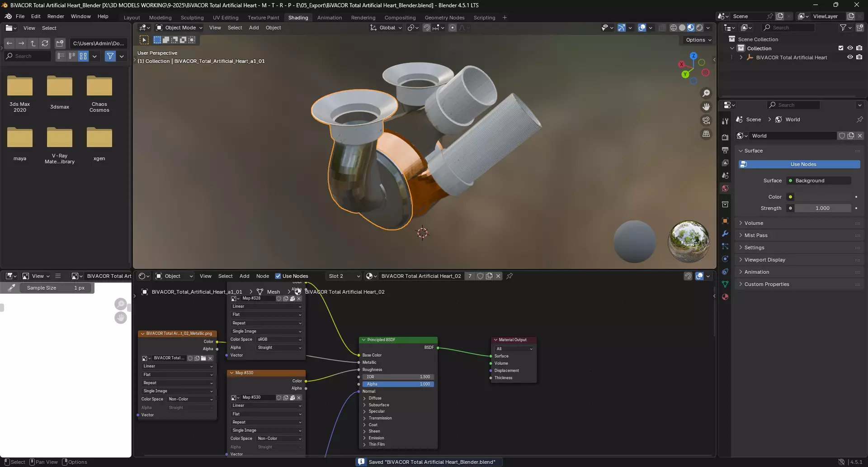Go back in the file browser
The image size is (868, 467).
pyautogui.click(x=9, y=43)
